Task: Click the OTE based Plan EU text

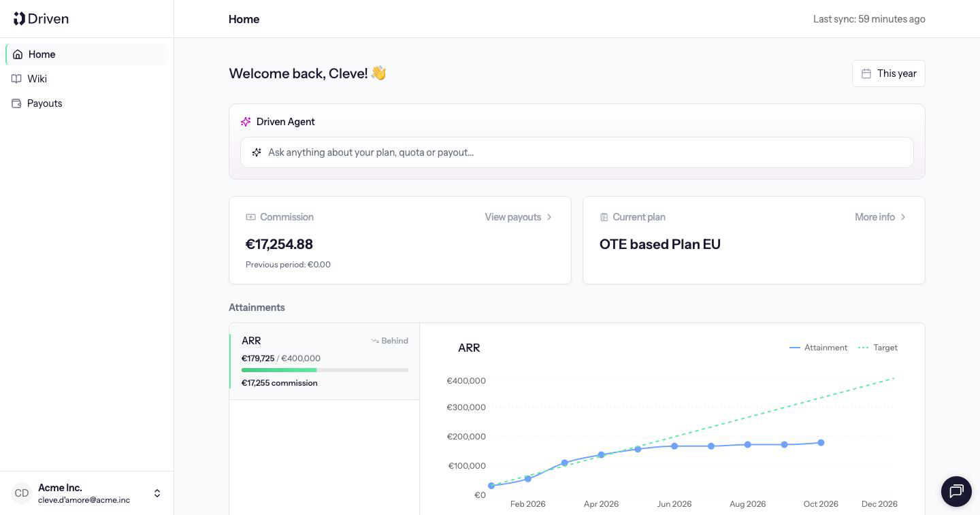Action: click(x=660, y=244)
